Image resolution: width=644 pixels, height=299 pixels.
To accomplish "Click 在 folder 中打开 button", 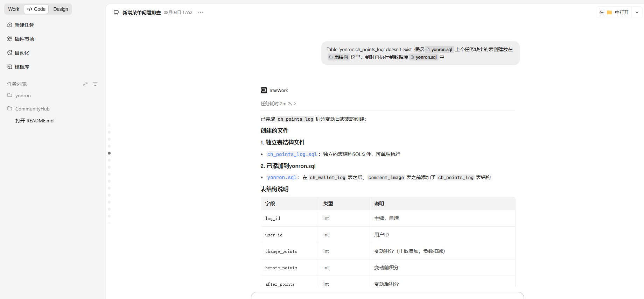I will tap(614, 12).
